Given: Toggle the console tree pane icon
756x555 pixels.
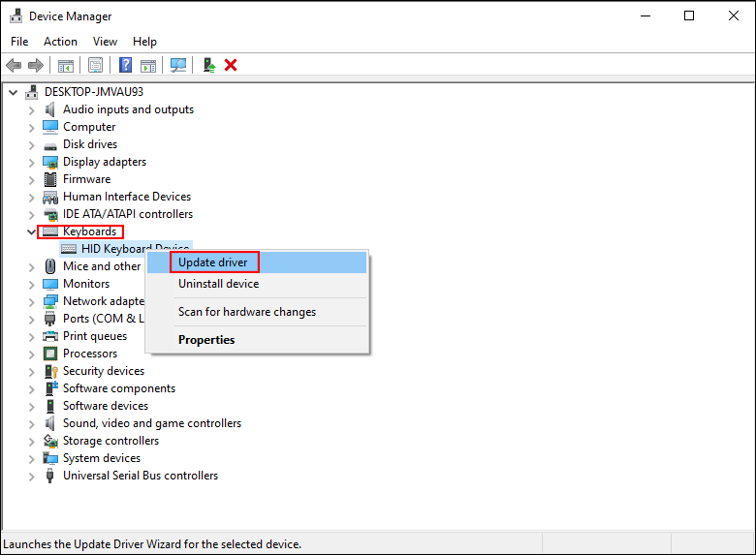Looking at the screenshot, I should pos(66,65).
